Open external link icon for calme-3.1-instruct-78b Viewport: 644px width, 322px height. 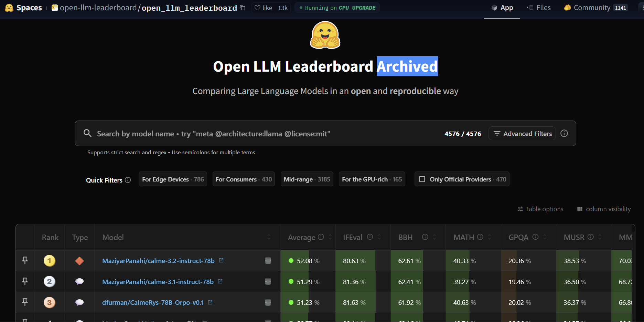click(x=220, y=281)
